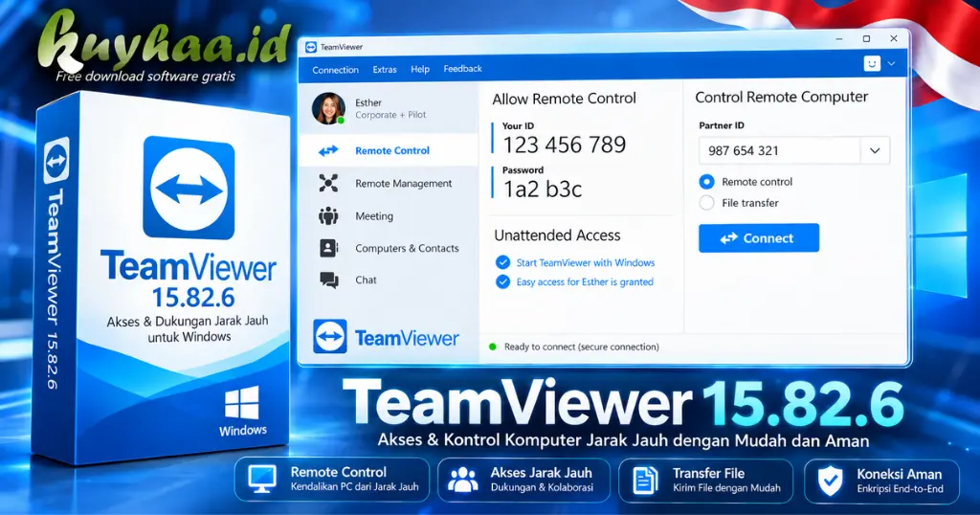Click the Unattended Access heading
The image size is (980, 515).
coord(557,235)
